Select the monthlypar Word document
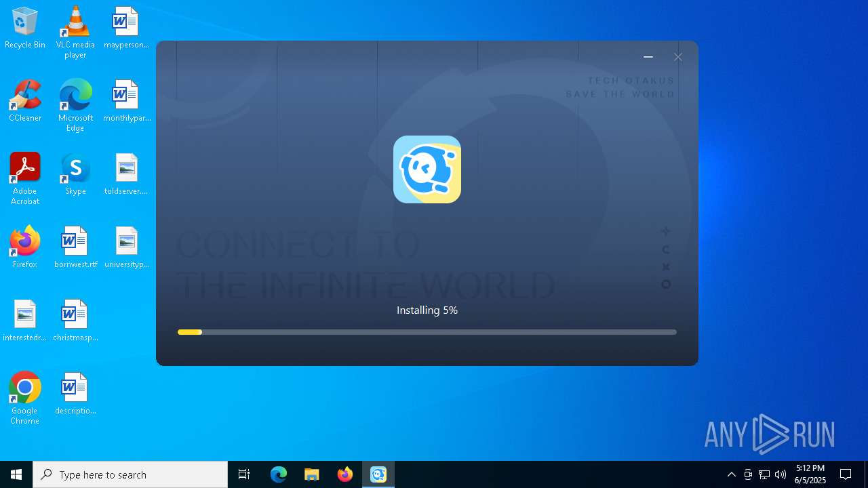The height and width of the screenshot is (488, 868). [x=126, y=102]
